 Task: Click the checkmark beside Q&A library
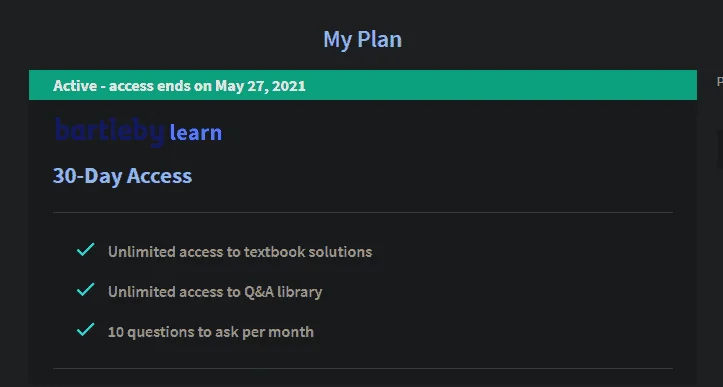pyautogui.click(x=86, y=290)
